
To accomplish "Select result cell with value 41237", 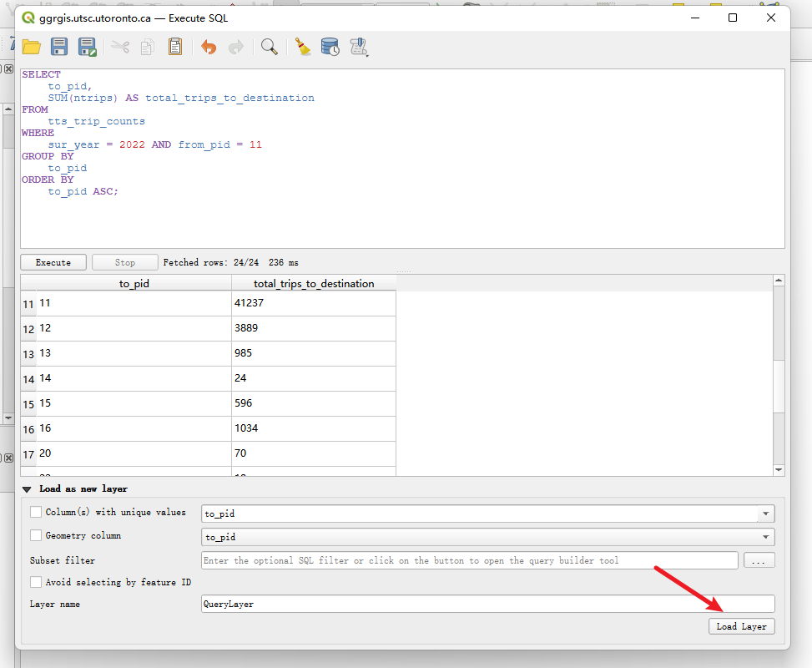I will pyautogui.click(x=313, y=303).
